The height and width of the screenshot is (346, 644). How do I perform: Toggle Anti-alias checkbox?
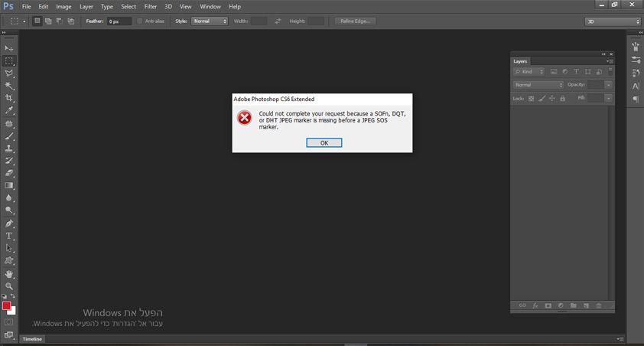[x=140, y=21]
